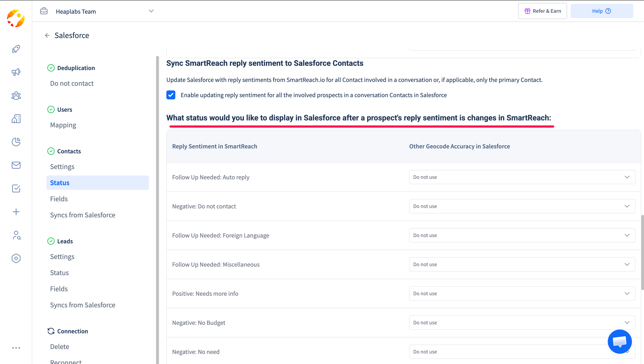Select Fields under the Contacts section
644x364 pixels.
click(59, 199)
